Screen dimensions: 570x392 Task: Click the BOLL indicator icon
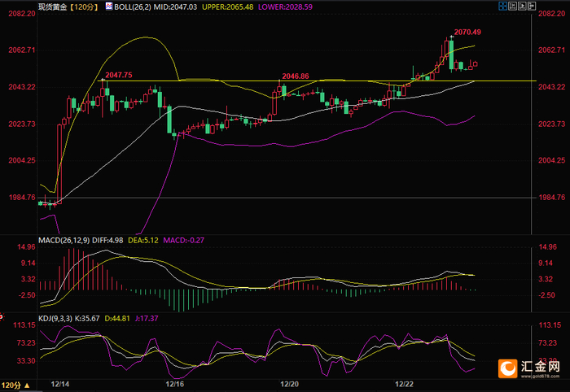pos(108,7)
